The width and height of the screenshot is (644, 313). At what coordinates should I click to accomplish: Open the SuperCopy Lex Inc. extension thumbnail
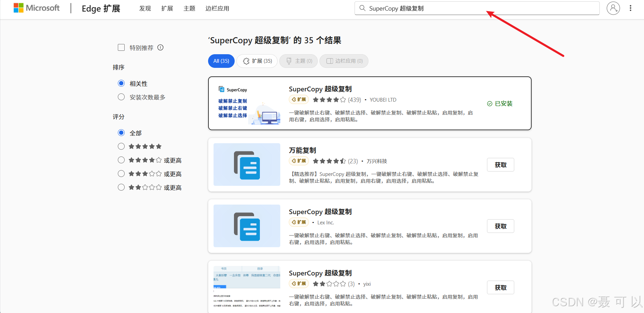[247, 226]
